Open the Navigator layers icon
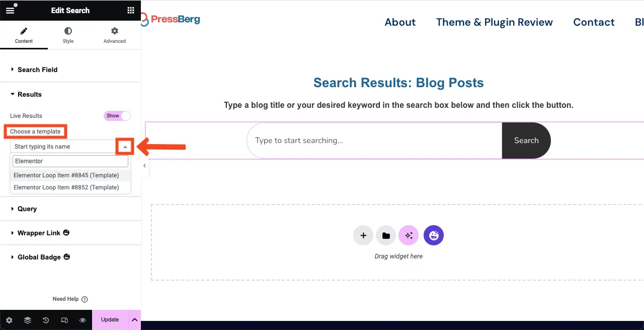 (x=27, y=319)
